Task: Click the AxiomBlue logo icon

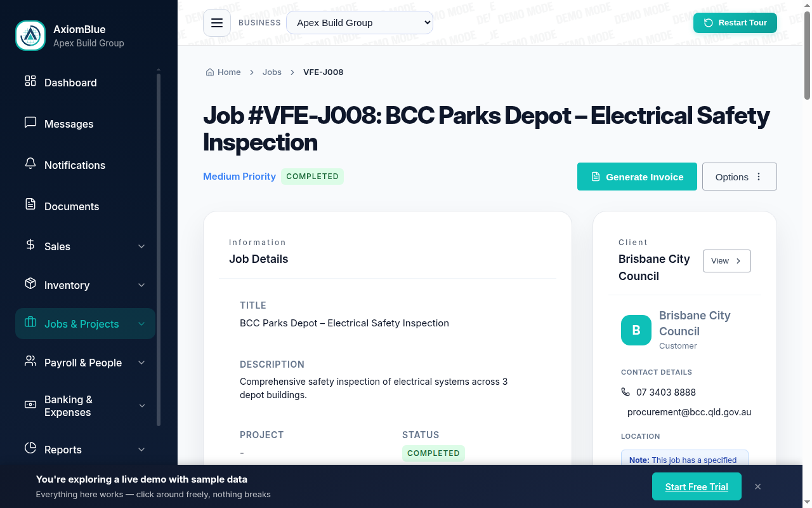Action: (30, 36)
